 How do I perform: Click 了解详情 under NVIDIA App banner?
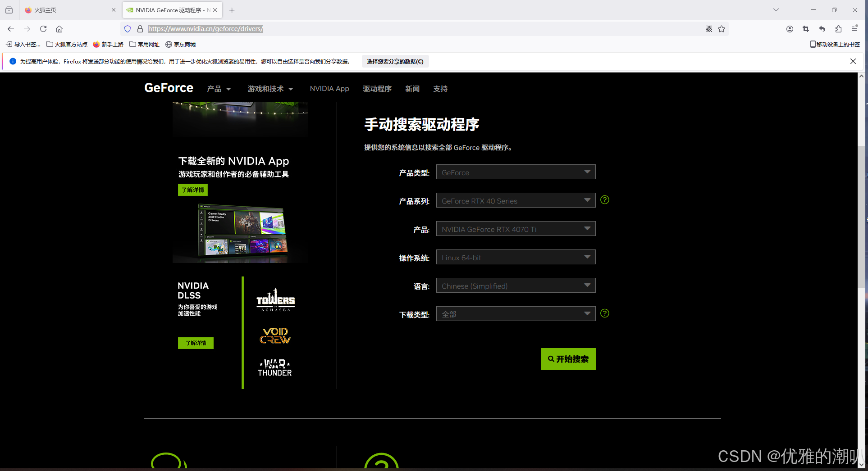pos(193,190)
